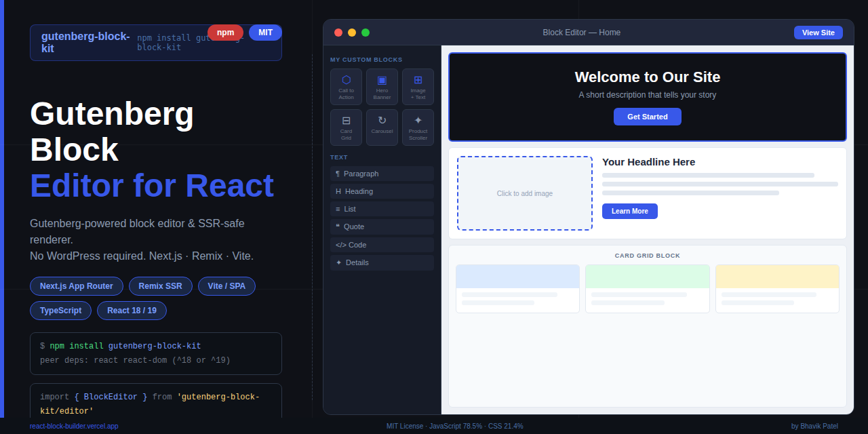
Task: Open the react-block-builder.vercel.app link
Action: coord(74,426)
